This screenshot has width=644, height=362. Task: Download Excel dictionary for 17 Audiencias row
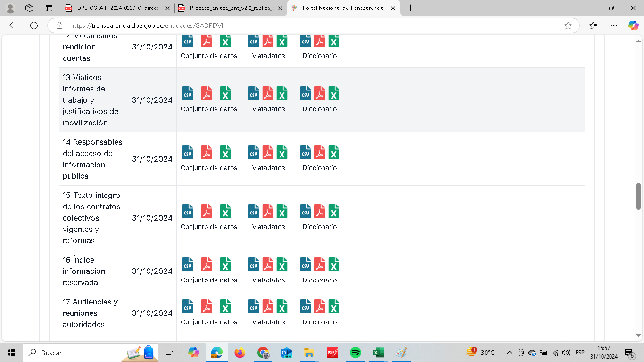click(x=334, y=306)
